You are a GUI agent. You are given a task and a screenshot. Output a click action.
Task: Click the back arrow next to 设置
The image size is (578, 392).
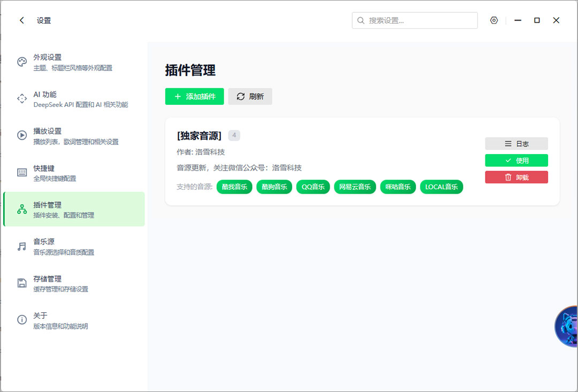click(x=21, y=20)
